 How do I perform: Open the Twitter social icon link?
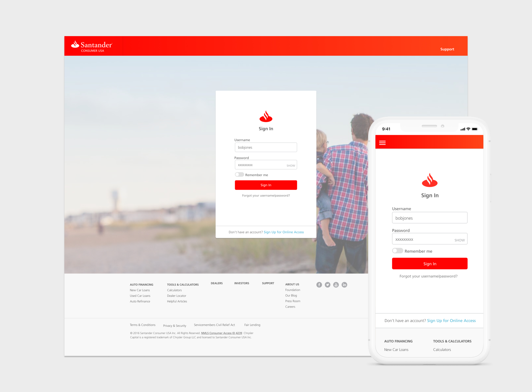[328, 285]
